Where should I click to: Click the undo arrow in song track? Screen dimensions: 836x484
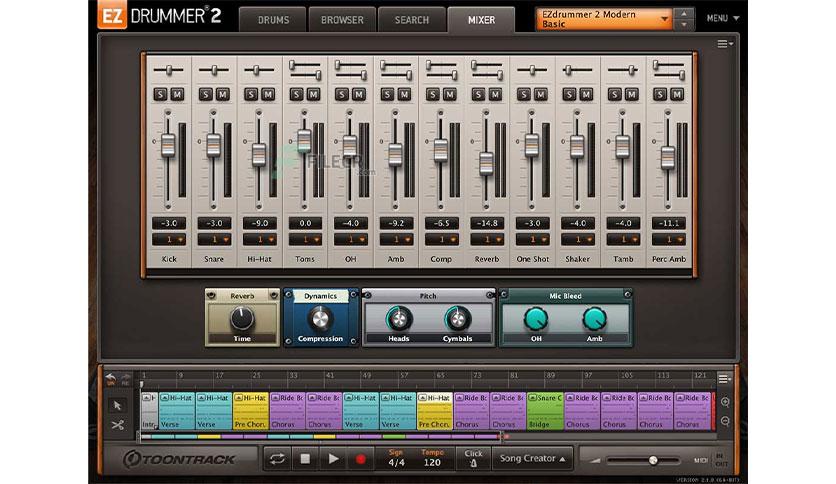111,378
